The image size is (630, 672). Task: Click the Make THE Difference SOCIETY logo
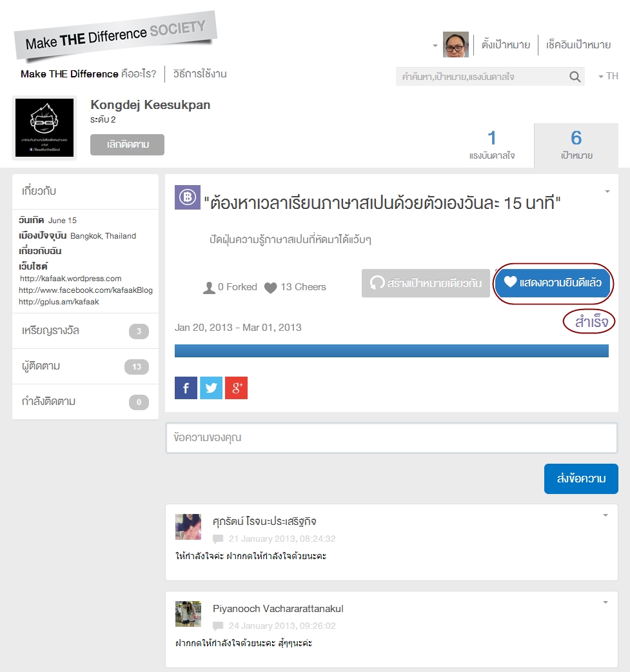(115, 35)
